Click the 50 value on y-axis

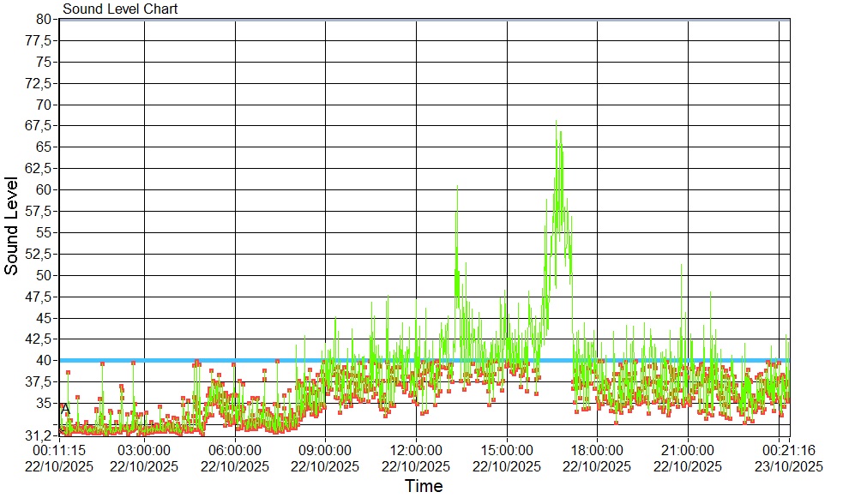[x=44, y=275]
